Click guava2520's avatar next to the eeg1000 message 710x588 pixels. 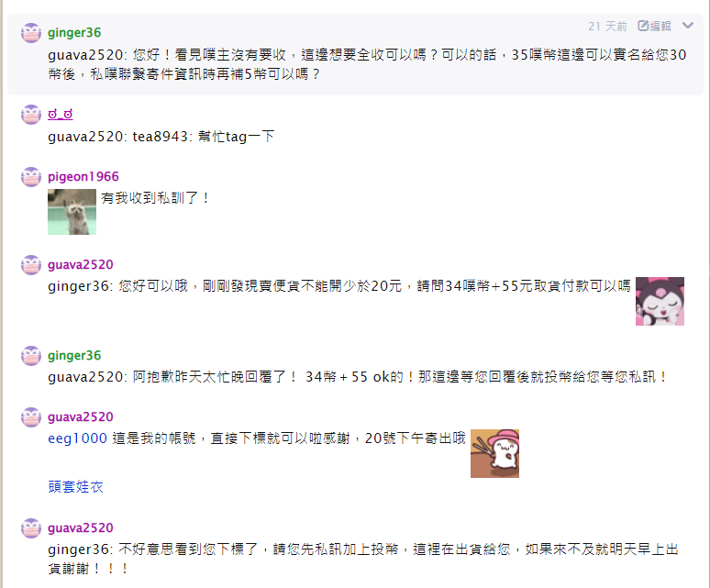pyautogui.click(x=31, y=417)
